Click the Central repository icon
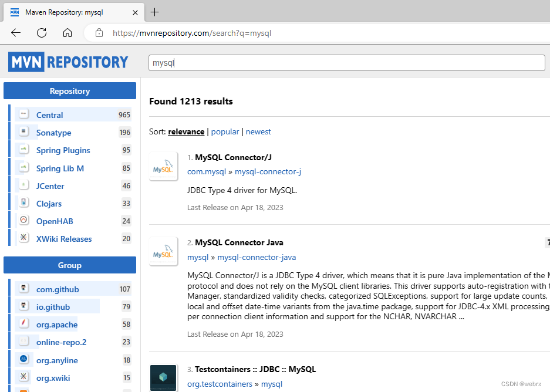Screen dimensions: 550x392 (x=23, y=114)
